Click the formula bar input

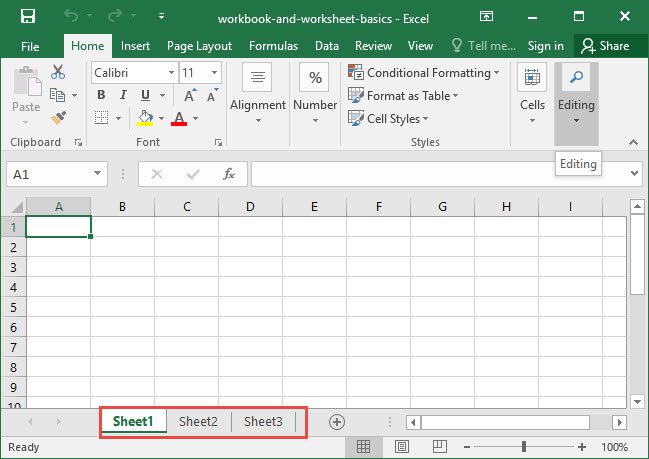pyautogui.click(x=439, y=174)
